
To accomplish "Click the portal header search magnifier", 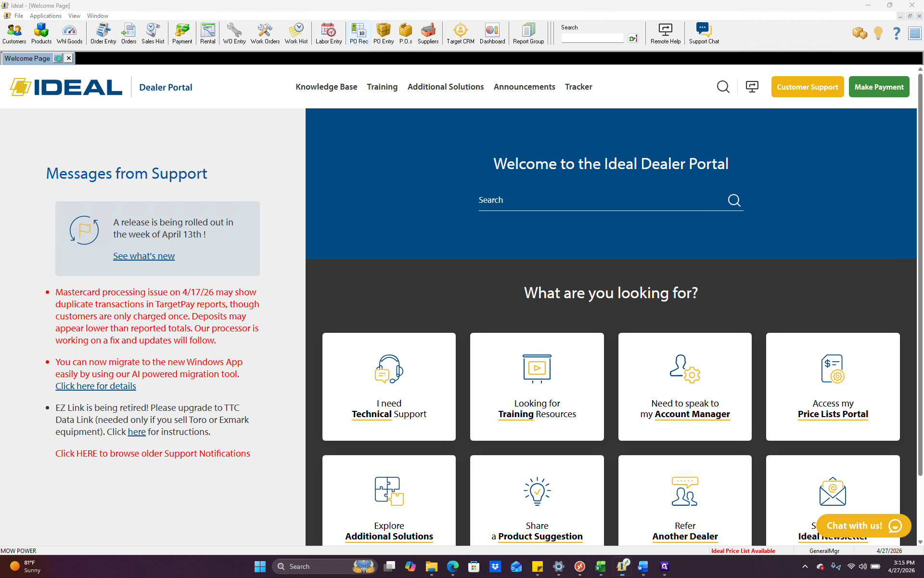I will tap(723, 87).
